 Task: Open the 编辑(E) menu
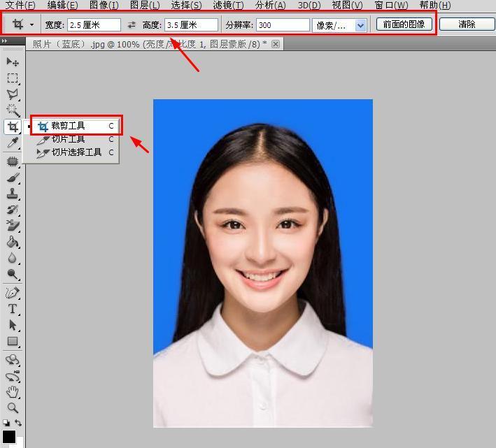click(63, 5)
